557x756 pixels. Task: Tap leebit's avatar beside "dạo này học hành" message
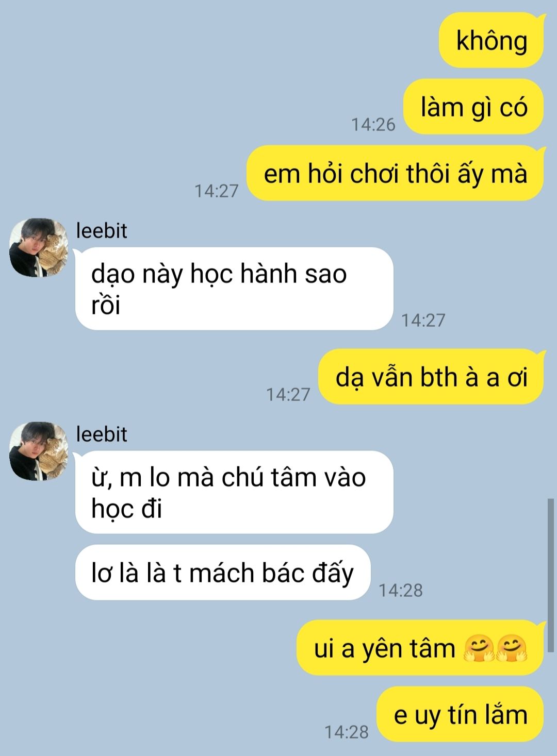(39, 248)
